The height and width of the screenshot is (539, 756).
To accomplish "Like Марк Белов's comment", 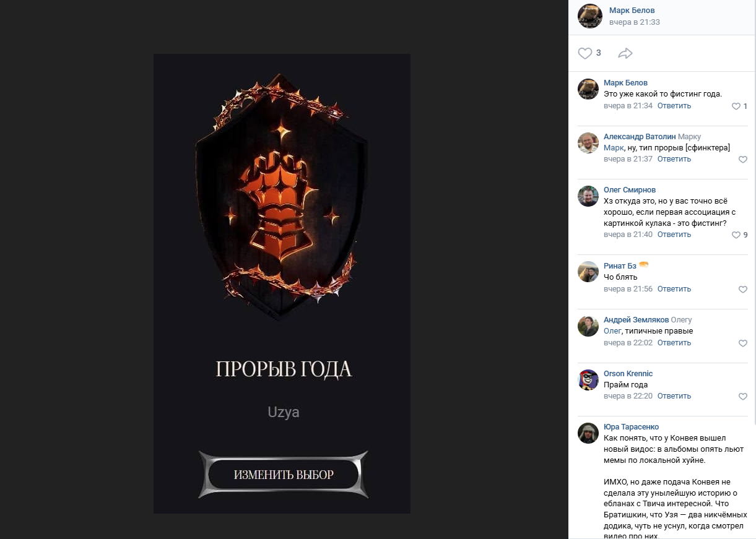I will point(736,106).
